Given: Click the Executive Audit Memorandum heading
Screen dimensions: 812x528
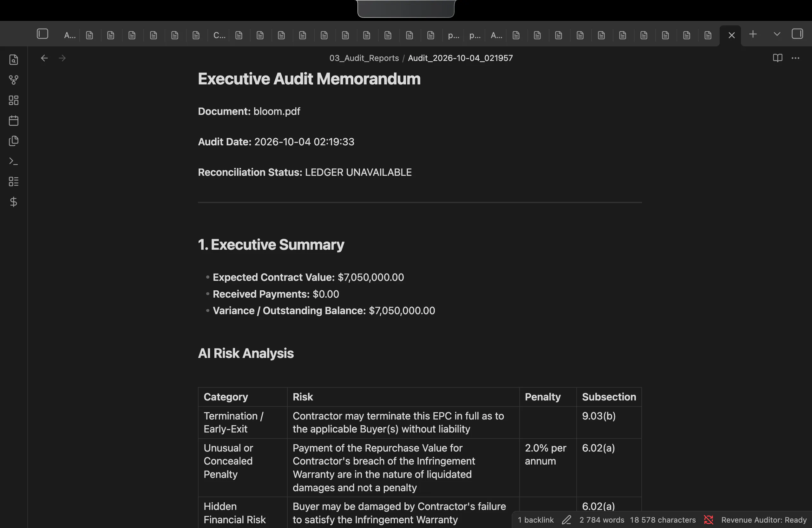Looking at the screenshot, I should point(309,79).
